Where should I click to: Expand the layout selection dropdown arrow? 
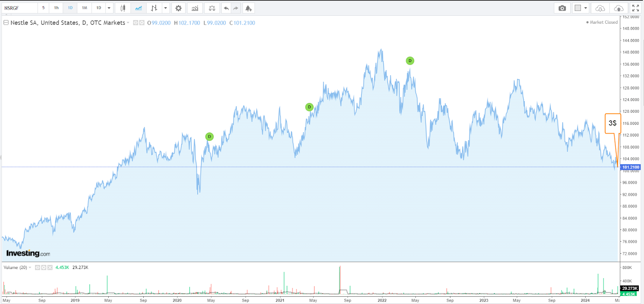[x=586, y=8]
